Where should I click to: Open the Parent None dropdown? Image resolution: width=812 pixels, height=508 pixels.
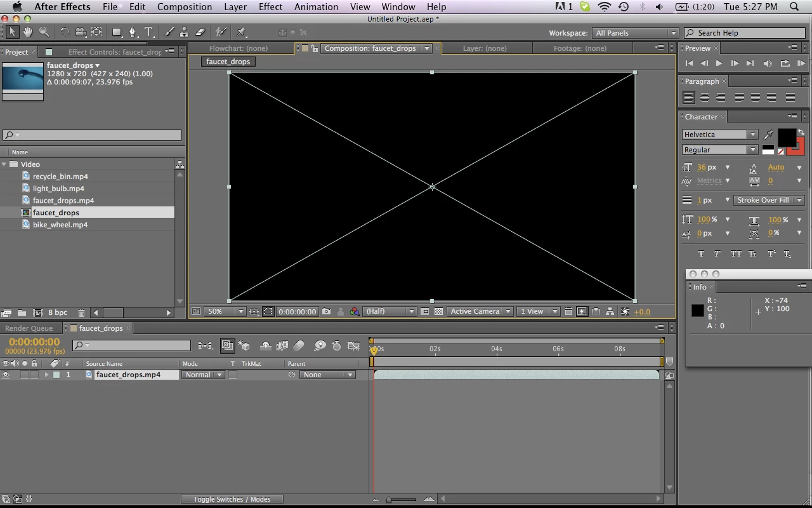[327, 375]
